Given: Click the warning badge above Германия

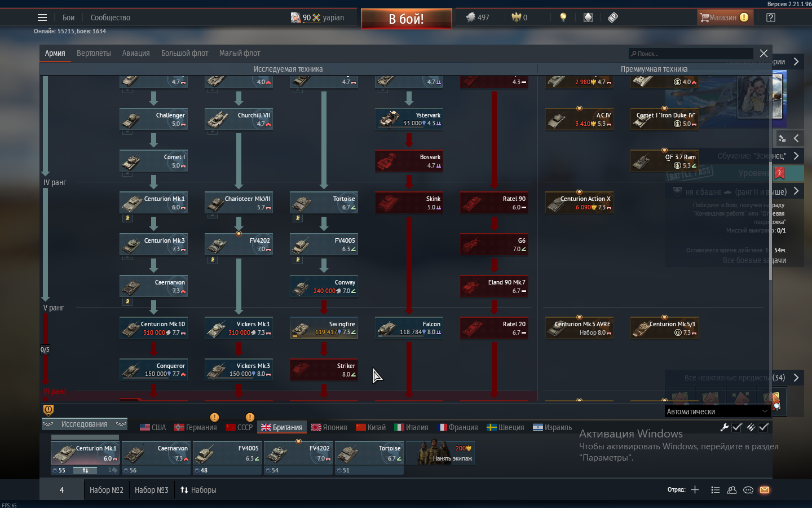Looking at the screenshot, I should coord(214,417).
